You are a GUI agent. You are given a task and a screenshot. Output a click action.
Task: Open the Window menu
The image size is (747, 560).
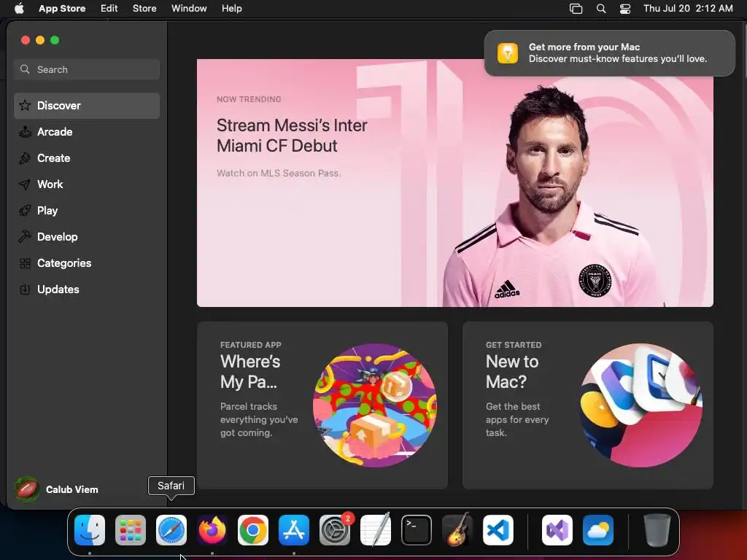tap(189, 9)
